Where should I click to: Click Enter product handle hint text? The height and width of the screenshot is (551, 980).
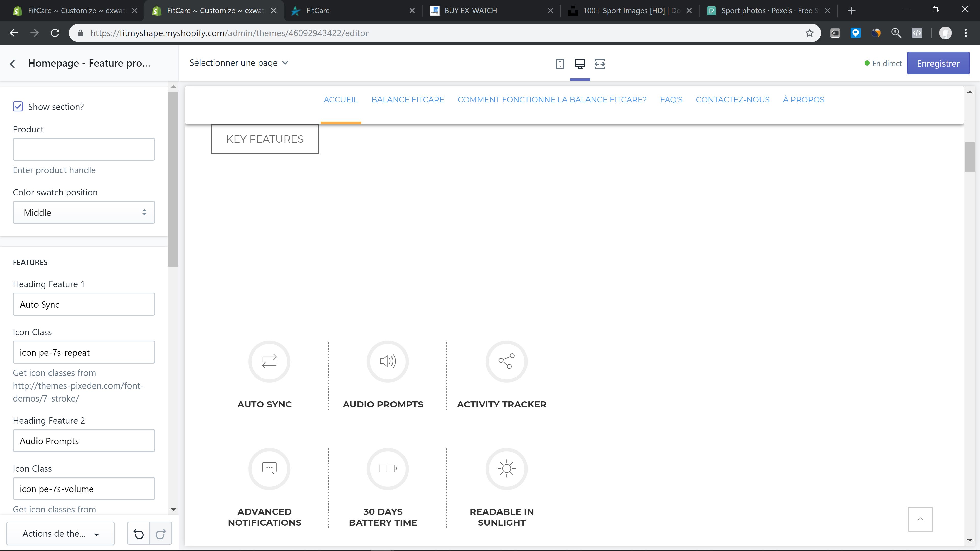tap(54, 170)
